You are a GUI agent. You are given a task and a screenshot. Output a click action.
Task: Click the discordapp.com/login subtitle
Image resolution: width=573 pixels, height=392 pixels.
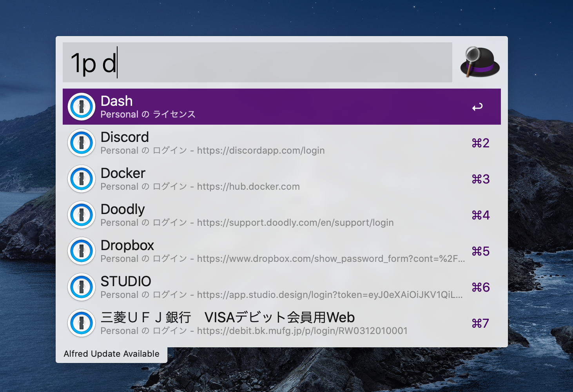213,151
